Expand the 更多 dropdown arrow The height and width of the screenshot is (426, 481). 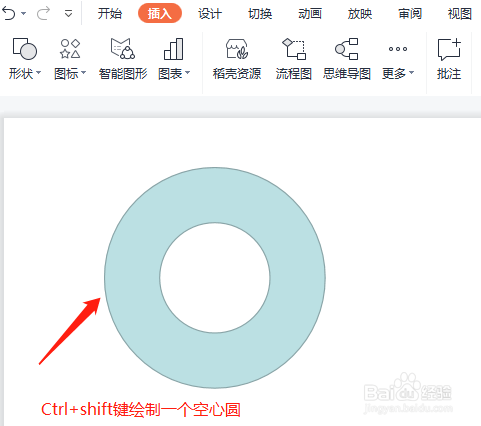click(x=411, y=73)
